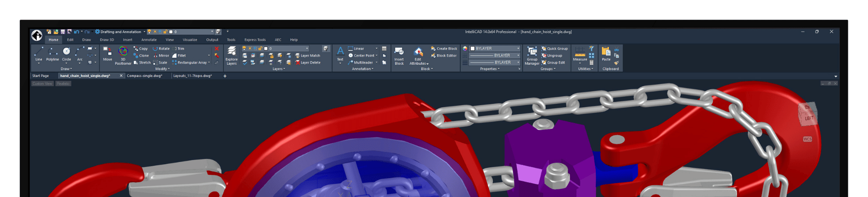The width and height of the screenshot is (868, 197).
Task: Select the Circle tool
Action: point(66,54)
